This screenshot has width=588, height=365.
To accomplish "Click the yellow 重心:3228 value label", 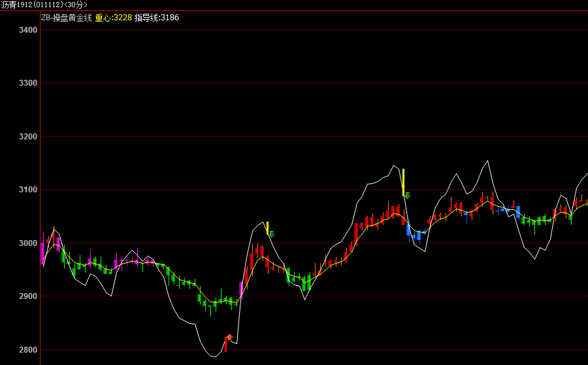I will click(x=113, y=18).
